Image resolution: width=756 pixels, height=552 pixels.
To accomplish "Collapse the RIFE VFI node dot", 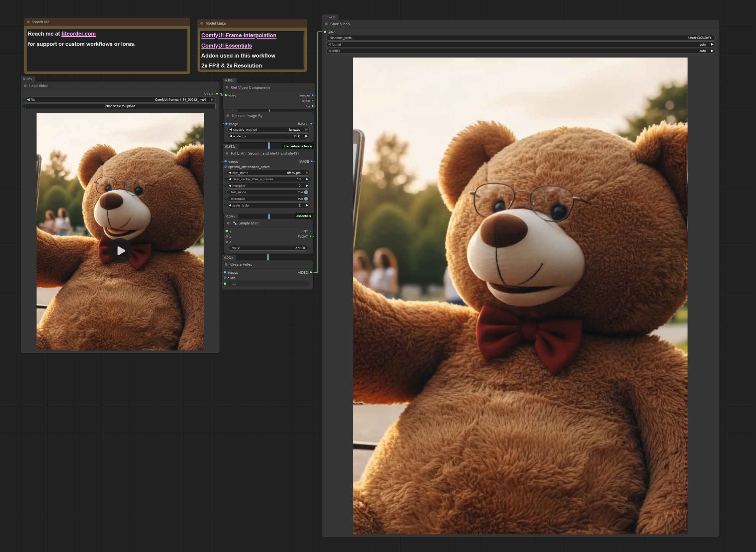I will click(227, 153).
